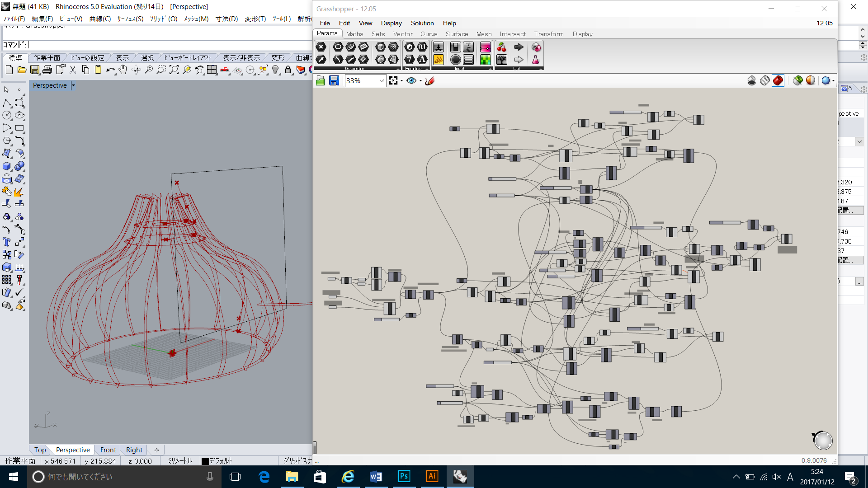Toggle Grasshopper no preview mode
The height and width of the screenshot is (488, 868).
pyautogui.click(x=752, y=80)
